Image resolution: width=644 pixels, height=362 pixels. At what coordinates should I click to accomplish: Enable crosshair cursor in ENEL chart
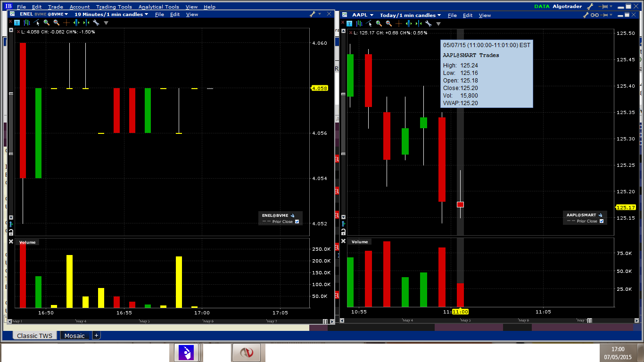[66, 23]
